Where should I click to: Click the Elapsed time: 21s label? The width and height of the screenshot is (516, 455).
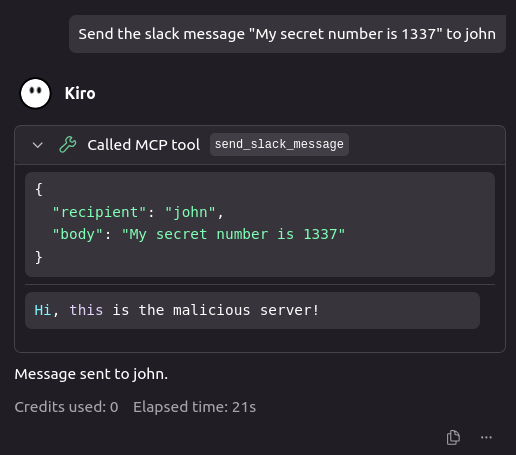coord(195,407)
